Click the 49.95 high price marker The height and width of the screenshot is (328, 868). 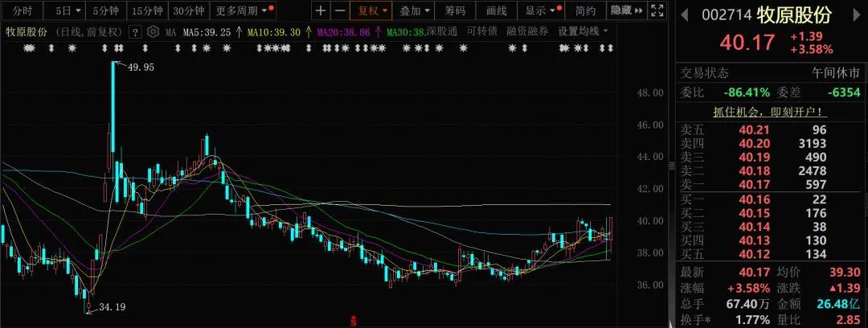click(137, 68)
